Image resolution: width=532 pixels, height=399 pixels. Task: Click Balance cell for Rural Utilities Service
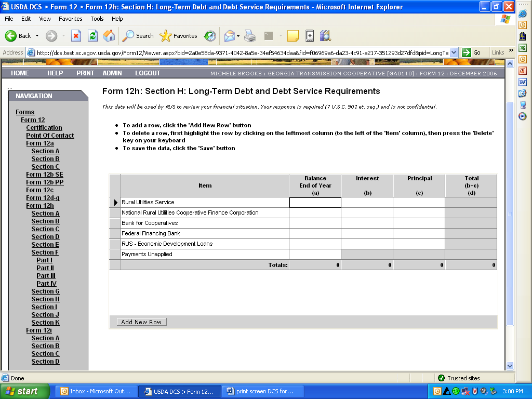coord(315,202)
